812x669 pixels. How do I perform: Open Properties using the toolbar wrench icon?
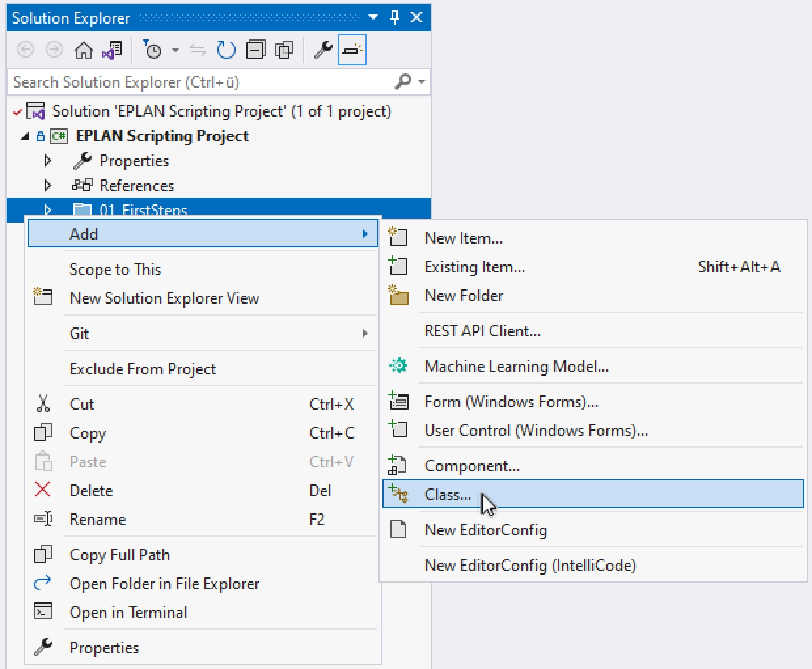pos(323,50)
